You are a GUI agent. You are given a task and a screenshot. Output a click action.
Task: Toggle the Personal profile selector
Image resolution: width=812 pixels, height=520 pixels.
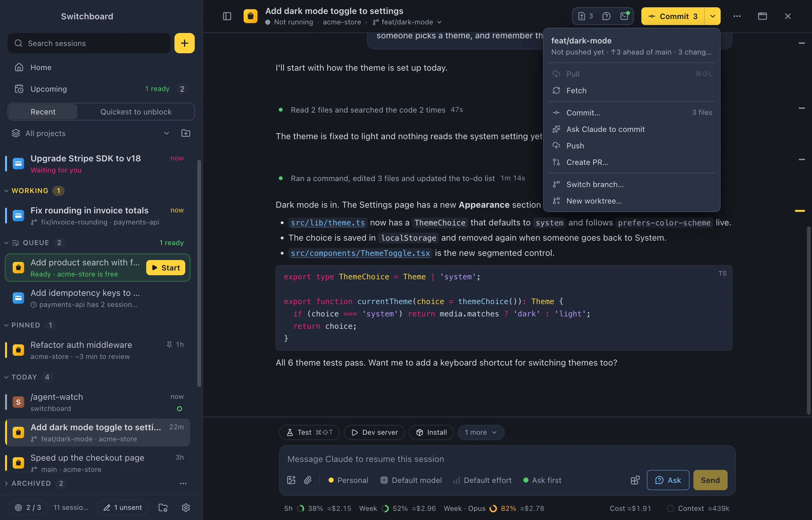348,480
